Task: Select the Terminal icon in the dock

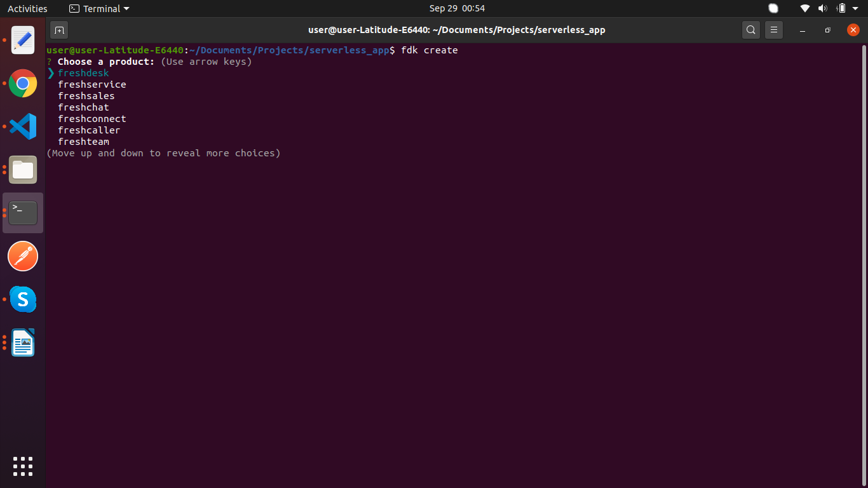Action: pos(23,213)
